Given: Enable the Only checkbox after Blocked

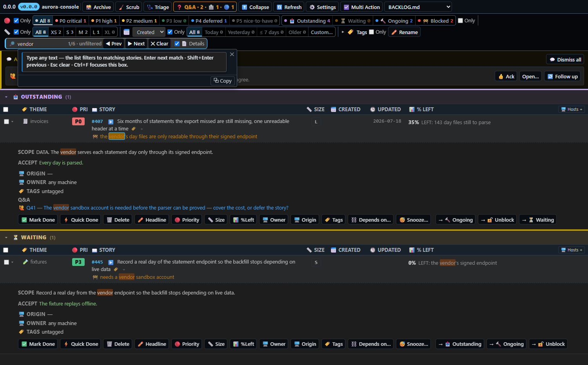Looking at the screenshot, I should coord(461,21).
